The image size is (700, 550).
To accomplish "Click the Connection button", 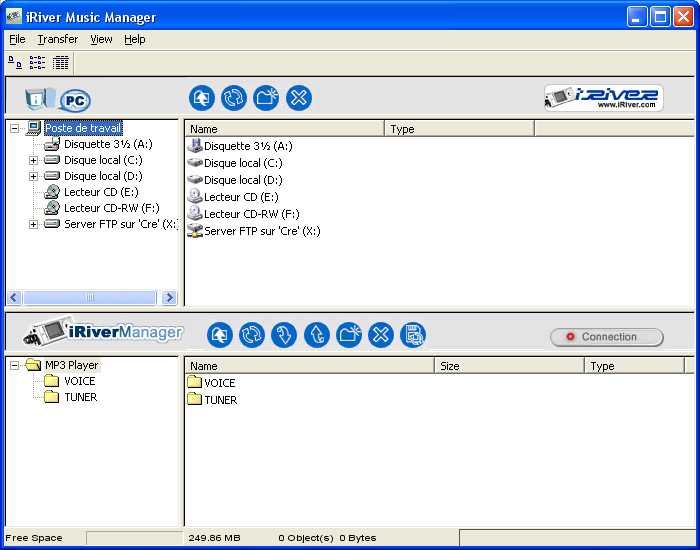I will tap(607, 337).
